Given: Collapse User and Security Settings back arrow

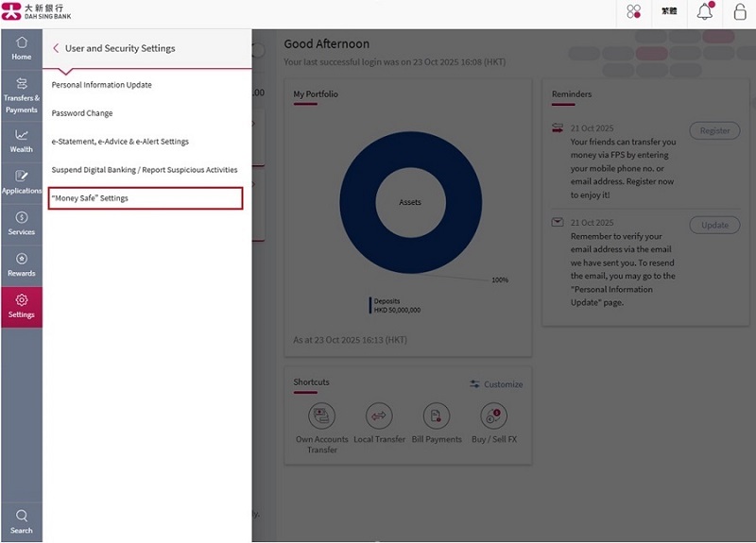Looking at the screenshot, I should [x=56, y=48].
